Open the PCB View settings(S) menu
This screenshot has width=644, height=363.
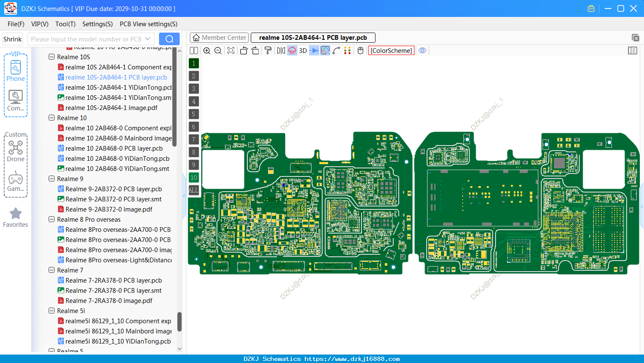(148, 24)
